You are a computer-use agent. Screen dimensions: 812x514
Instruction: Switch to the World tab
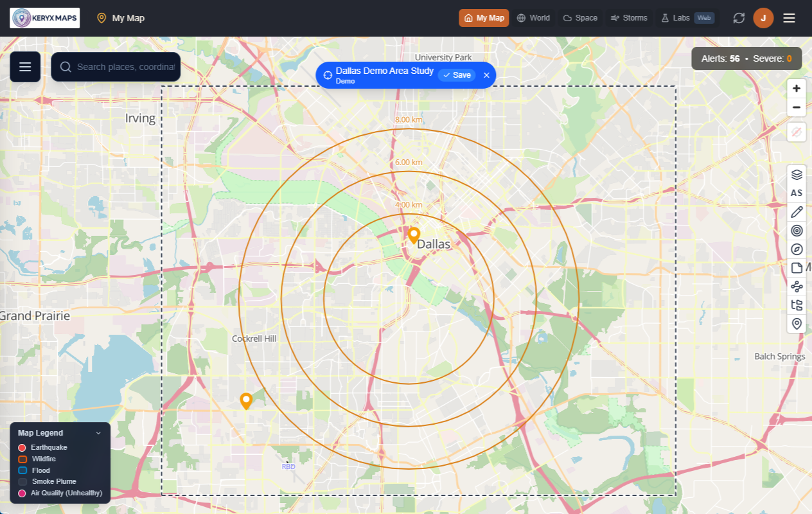[533, 18]
